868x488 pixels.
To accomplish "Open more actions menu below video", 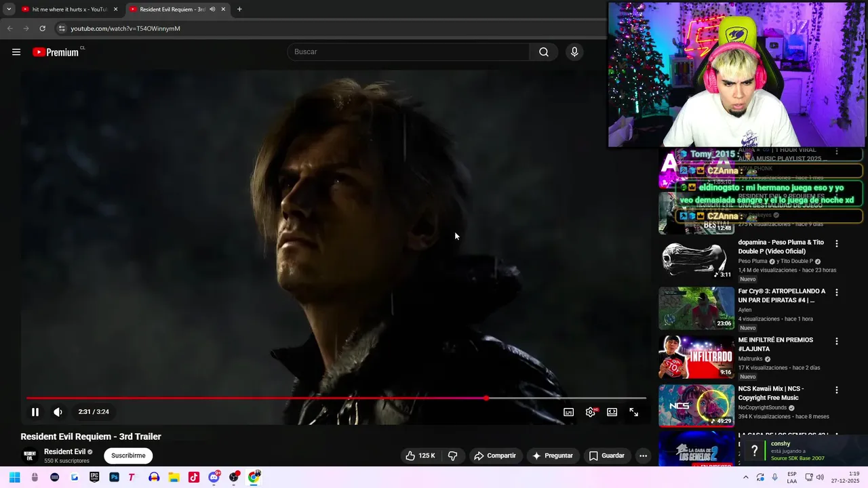I will click(643, 455).
